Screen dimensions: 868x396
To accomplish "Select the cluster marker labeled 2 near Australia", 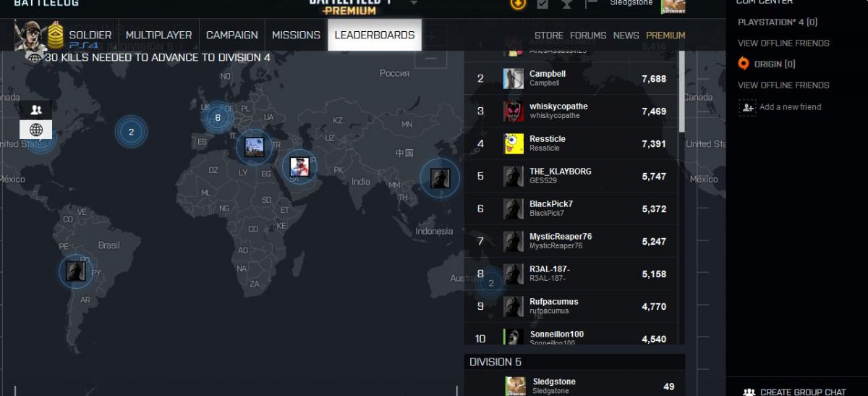I will (x=491, y=283).
